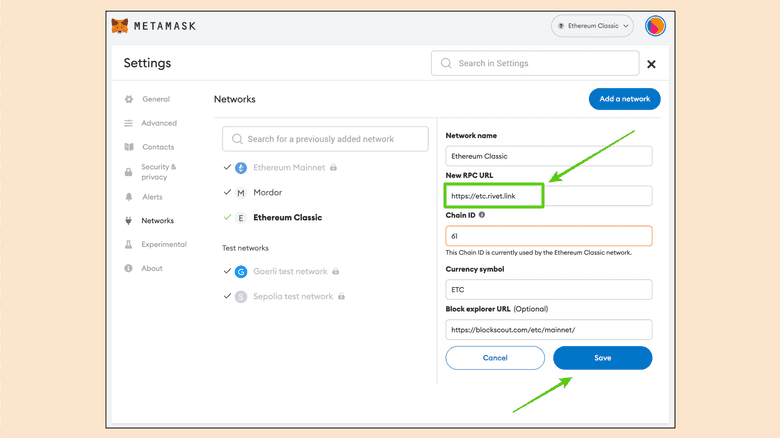780x438 pixels.
Task: Click the Sepolia test network icon
Action: point(241,297)
